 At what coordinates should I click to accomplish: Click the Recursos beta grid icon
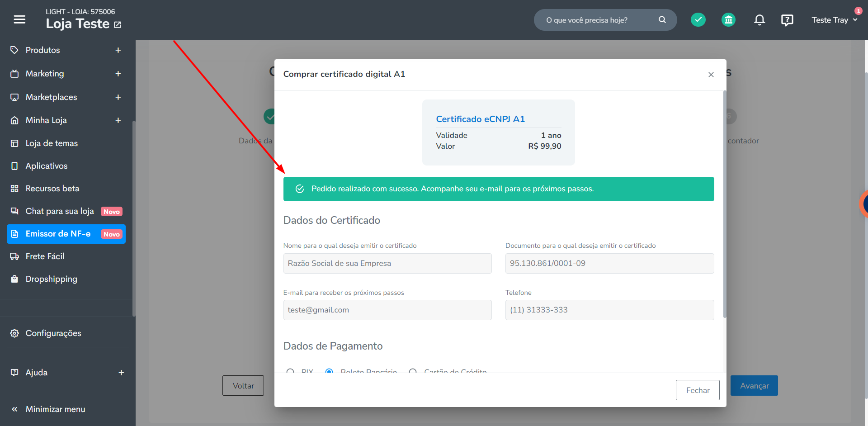pyautogui.click(x=14, y=189)
